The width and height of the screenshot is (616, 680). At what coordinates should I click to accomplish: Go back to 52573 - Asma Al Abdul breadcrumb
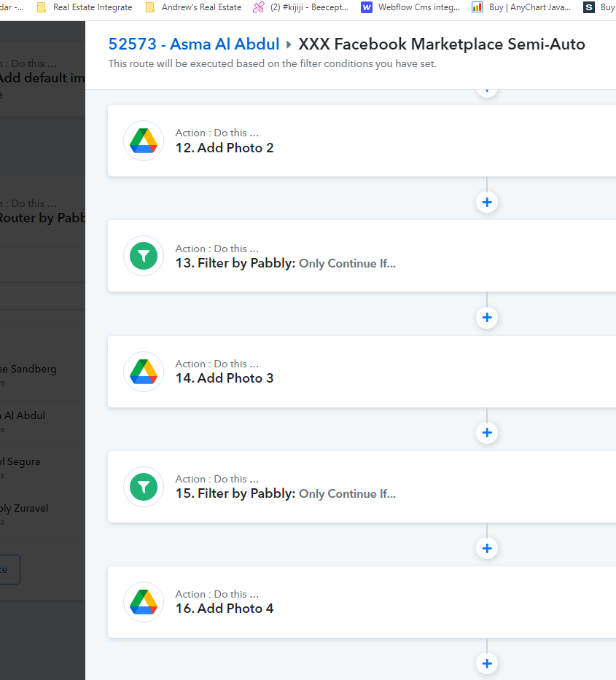click(x=194, y=44)
